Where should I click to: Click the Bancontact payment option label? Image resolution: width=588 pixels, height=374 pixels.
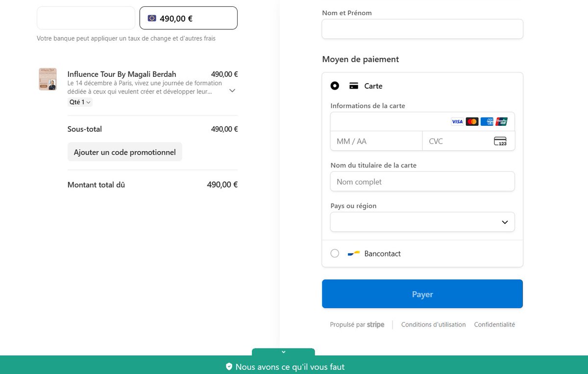[383, 254]
